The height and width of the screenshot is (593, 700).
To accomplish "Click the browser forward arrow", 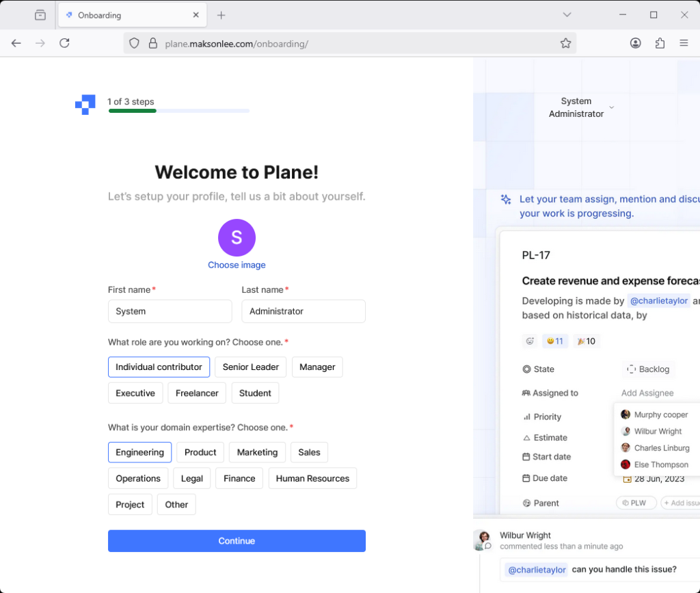I will click(x=40, y=43).
